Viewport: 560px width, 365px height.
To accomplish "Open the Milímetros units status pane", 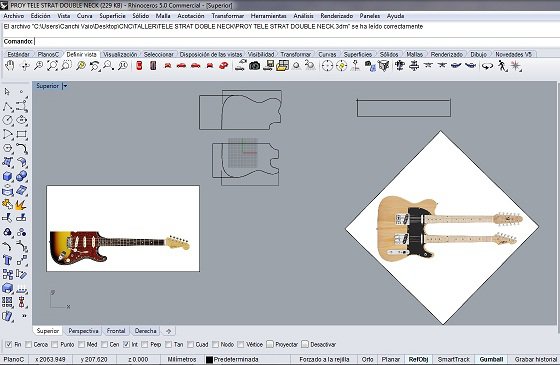I will (x=182, y=359).
